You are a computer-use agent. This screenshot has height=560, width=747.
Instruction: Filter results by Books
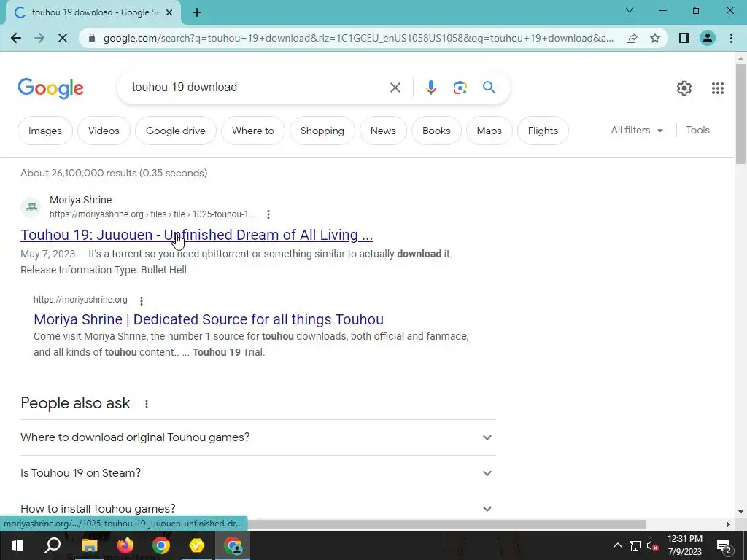[x=436, y=131]
